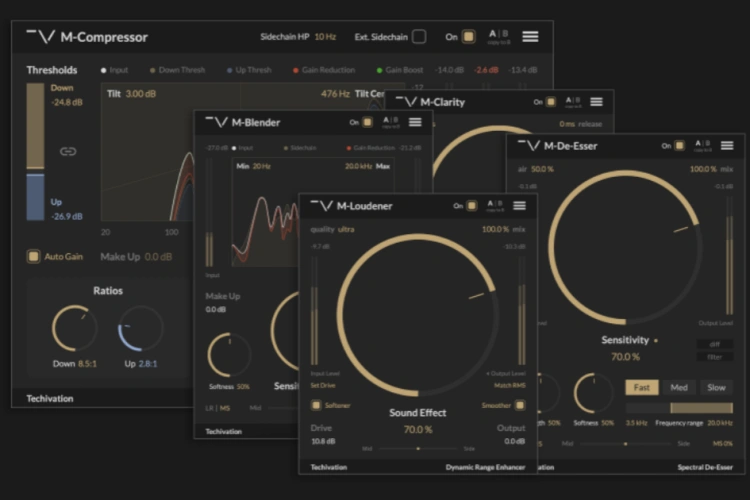
Task: Toggle M-Compressor On switch
Action: click(469, 37)
